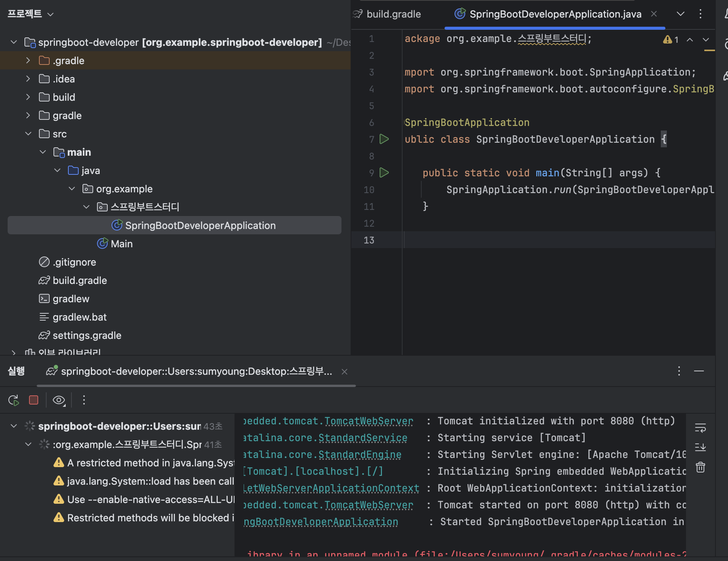This screenshot has width=728, height=561.
Task: Toggle the test/output visibility eye filter
Action: tap(59, 400)
